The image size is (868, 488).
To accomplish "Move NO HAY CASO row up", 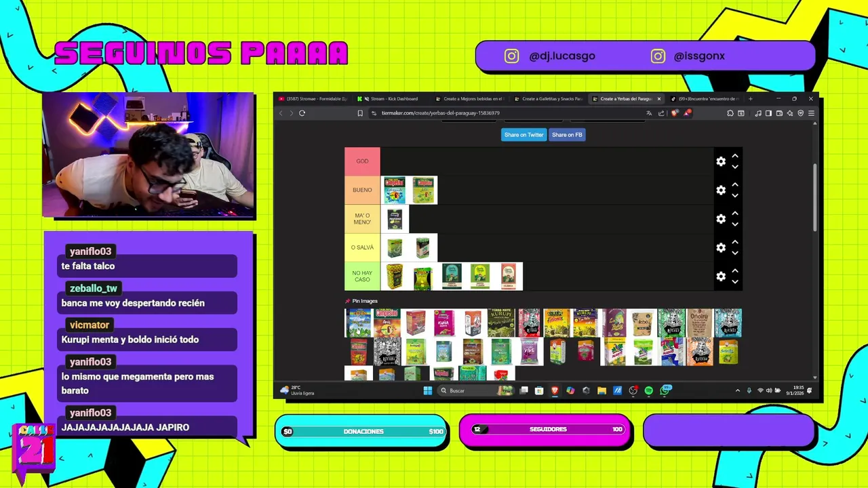I will coord(735,271).
